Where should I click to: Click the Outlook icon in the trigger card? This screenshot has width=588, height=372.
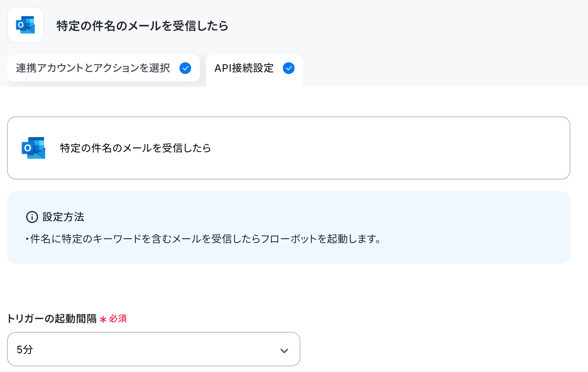[33, 148]
